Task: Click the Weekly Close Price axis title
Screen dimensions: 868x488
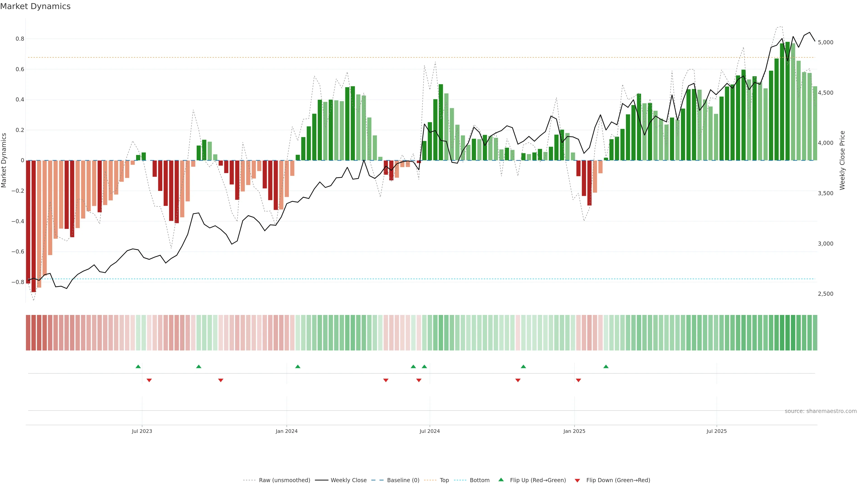Action: coord(842,160)
